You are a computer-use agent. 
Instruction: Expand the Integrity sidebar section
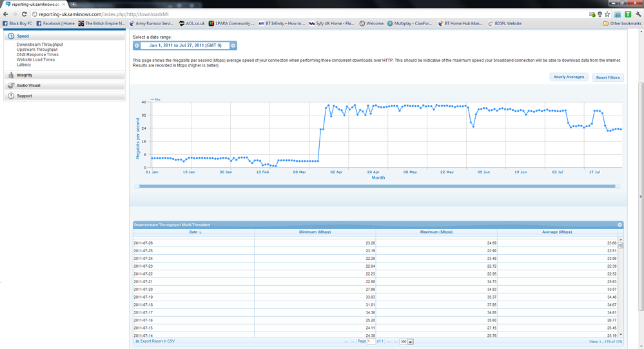click(x=24, y=75)
